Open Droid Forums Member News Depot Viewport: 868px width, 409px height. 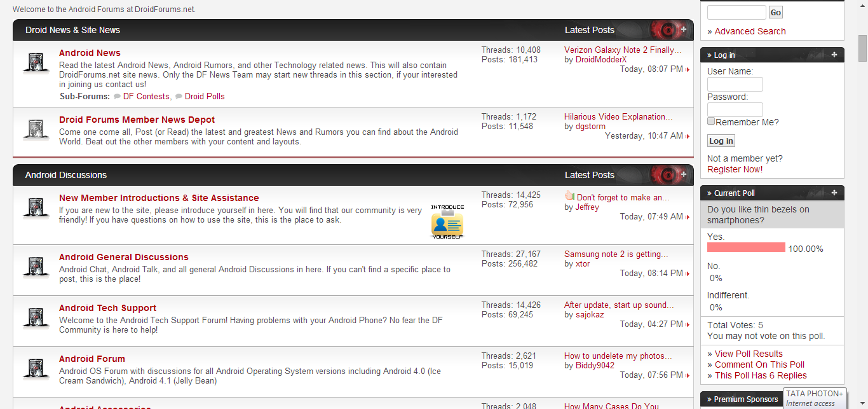pyautogui.click(x=137, y=120)
